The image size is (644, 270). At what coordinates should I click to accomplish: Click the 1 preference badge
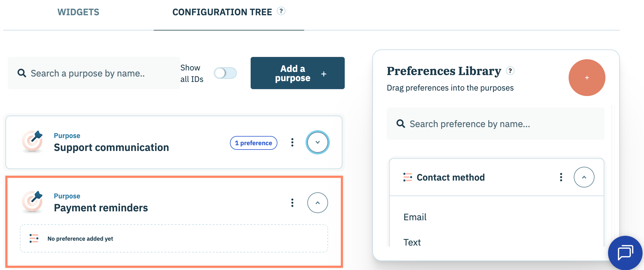coord(254,143)
